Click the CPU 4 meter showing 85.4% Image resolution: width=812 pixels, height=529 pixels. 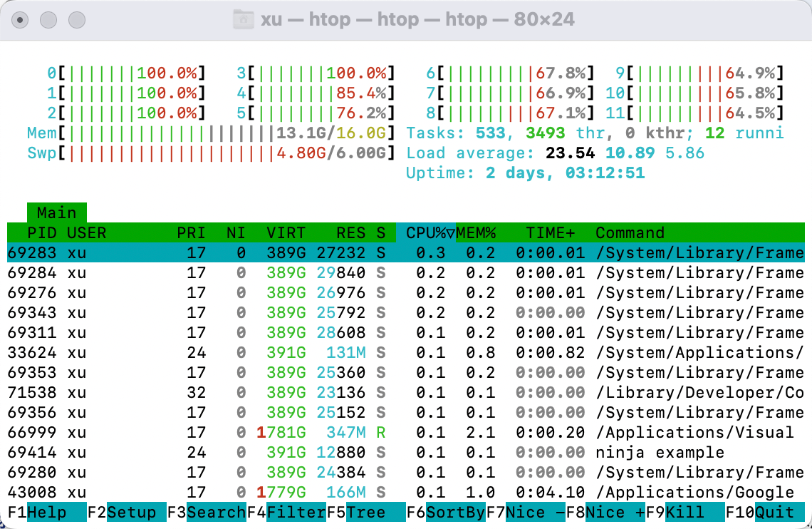(316, 93)
